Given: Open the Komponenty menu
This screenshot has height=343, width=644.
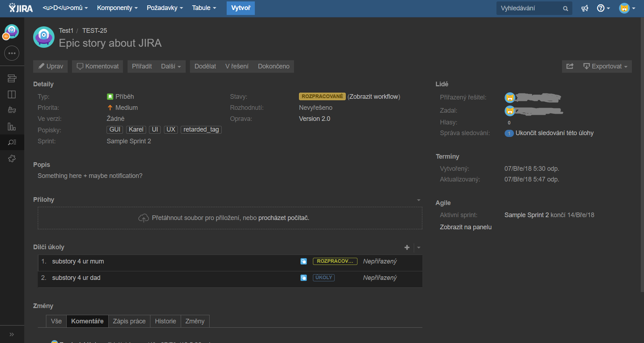Looking at the screenshot, I should (117, 8).
